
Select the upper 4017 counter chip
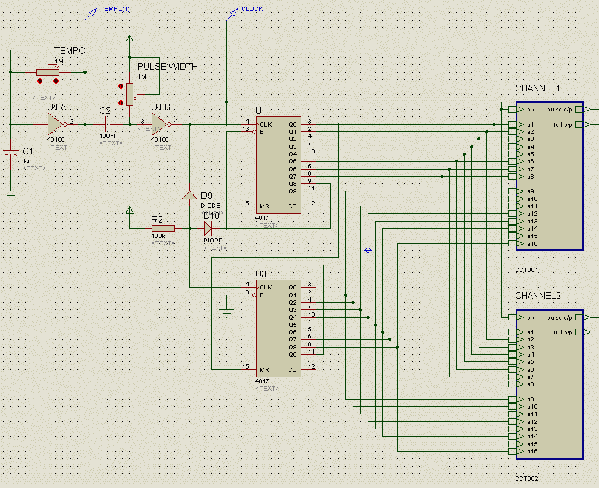(278, 165)
